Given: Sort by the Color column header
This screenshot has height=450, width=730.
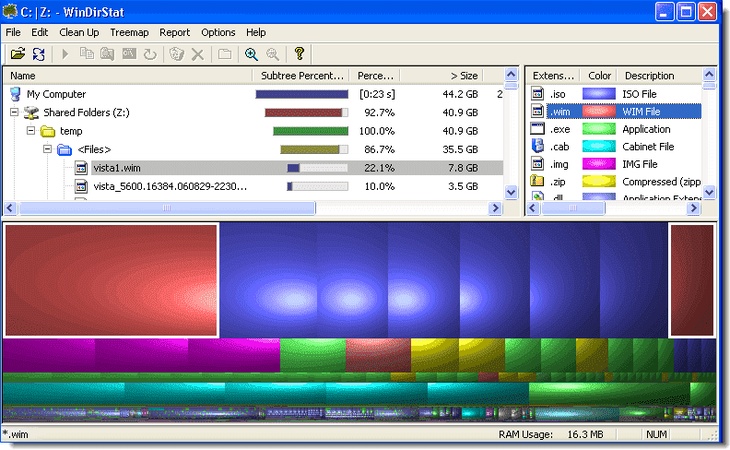Looking at the screenshot, I should click(x=599, y=75).
